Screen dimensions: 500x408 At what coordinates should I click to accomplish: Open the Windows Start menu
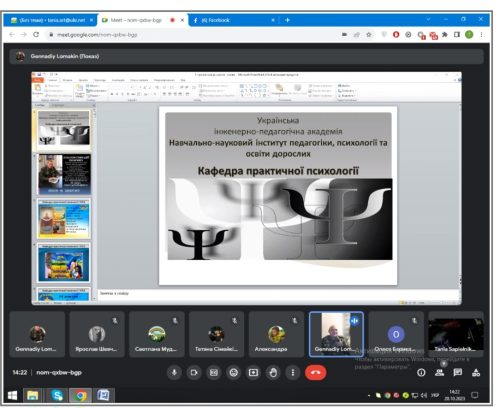(12, 396)
